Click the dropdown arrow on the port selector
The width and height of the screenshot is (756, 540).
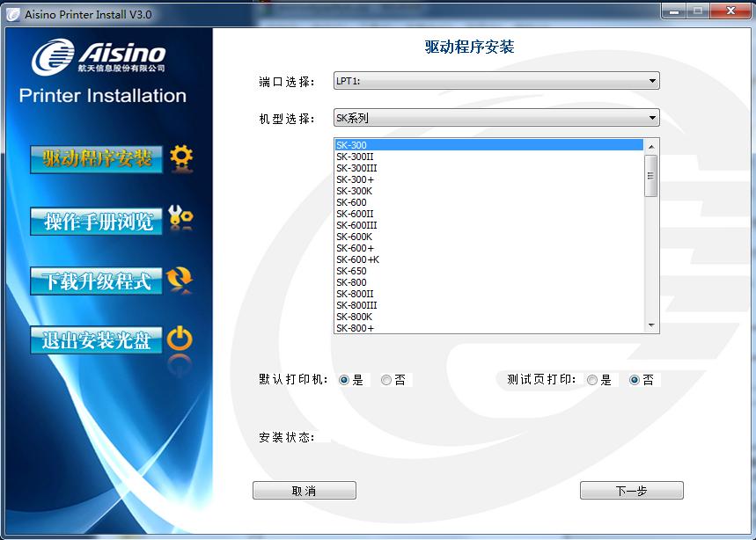(x=651, y=80)
